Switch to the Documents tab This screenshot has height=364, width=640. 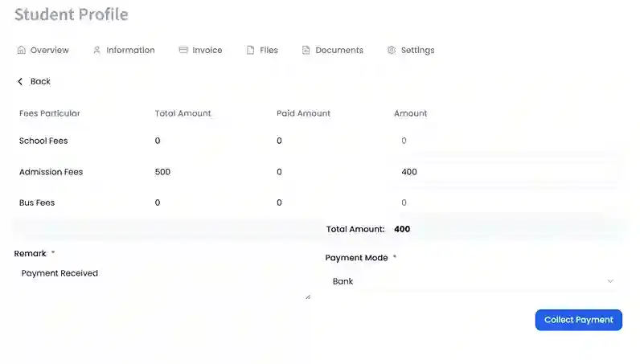tap(333, 50)
